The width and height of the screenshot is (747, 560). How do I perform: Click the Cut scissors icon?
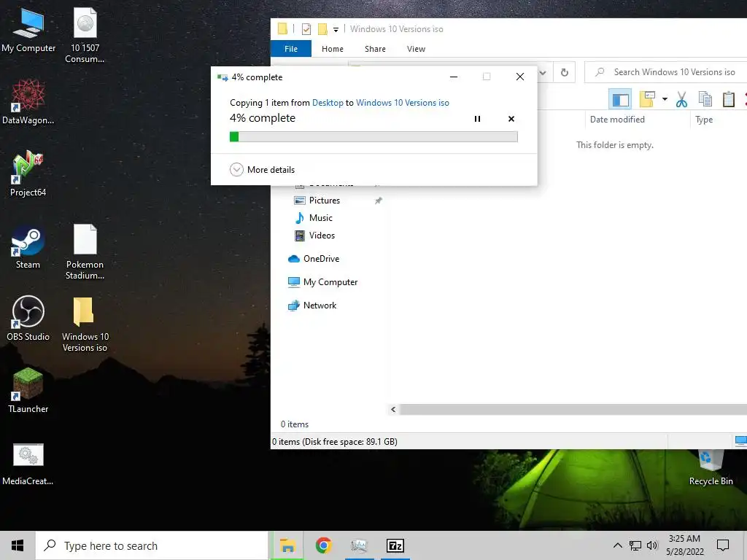(682, 99)
